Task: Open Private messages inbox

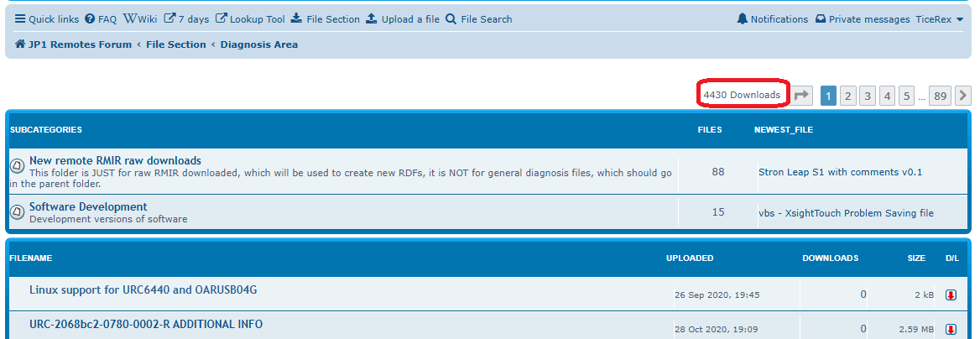Action: tap(863, 19)
